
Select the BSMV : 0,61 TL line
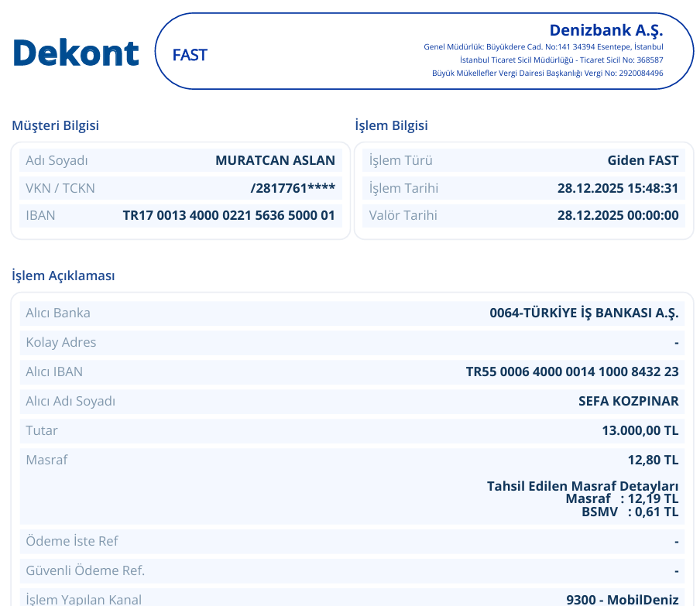(x=630, y=512)
